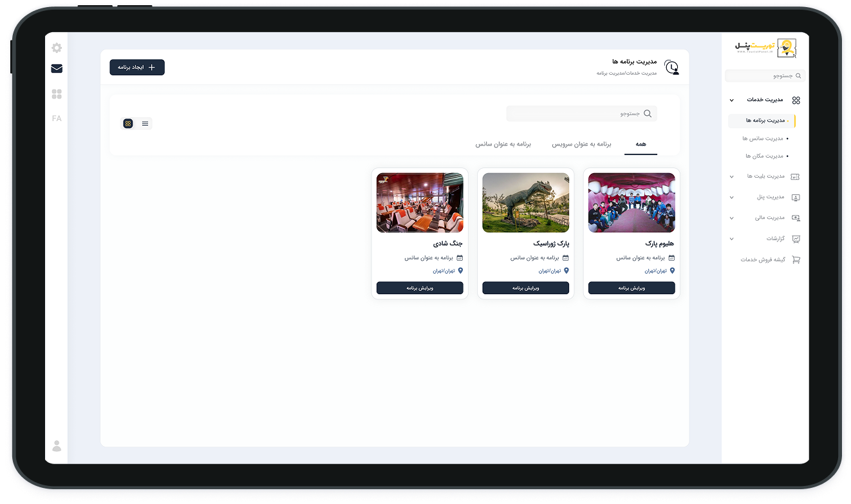Click the reports (گزارشات) presentation icon
The image size is (851, 504).
[797, 238]
